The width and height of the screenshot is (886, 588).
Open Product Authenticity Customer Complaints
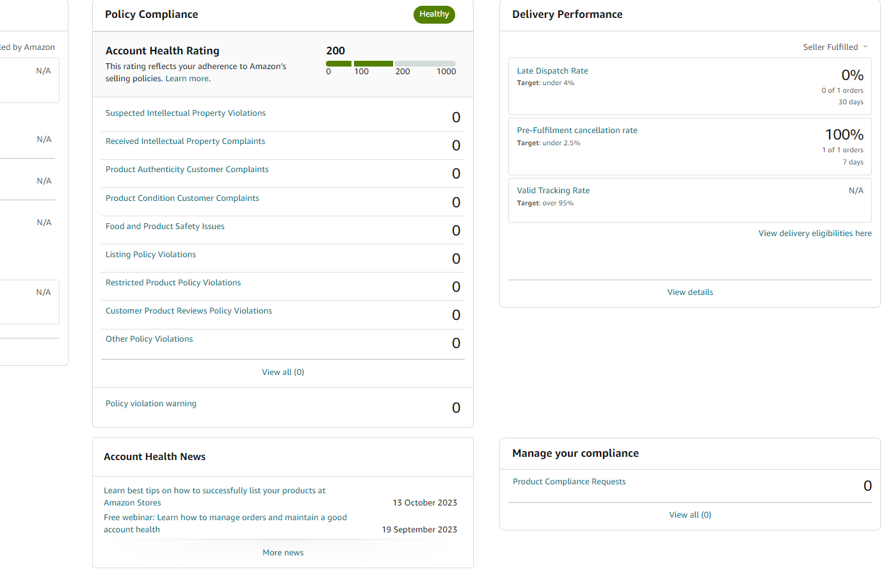coord(187,170)
